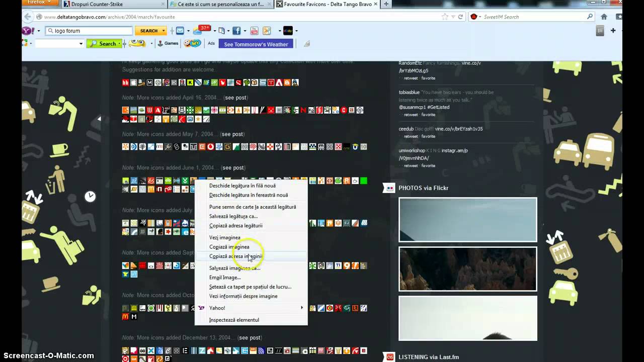The width and height of the screenshot is (644, 362).
Task: Open Games in the SweetIM toolbar
Action: [x=168, y=44]
